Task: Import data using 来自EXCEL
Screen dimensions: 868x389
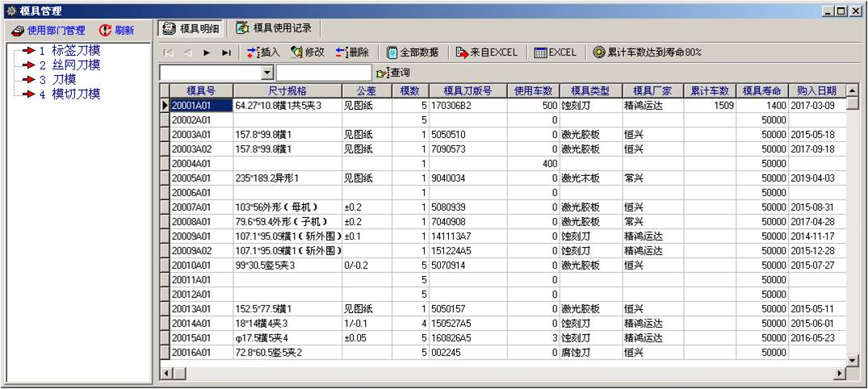Action: pyautogui.click(x=487, y=52)
